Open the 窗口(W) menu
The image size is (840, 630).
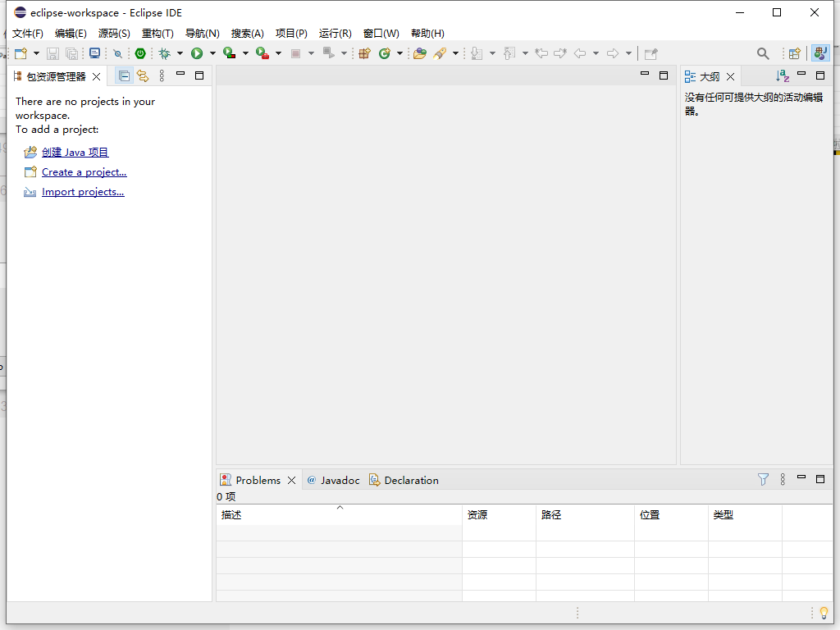click(381, 33)
